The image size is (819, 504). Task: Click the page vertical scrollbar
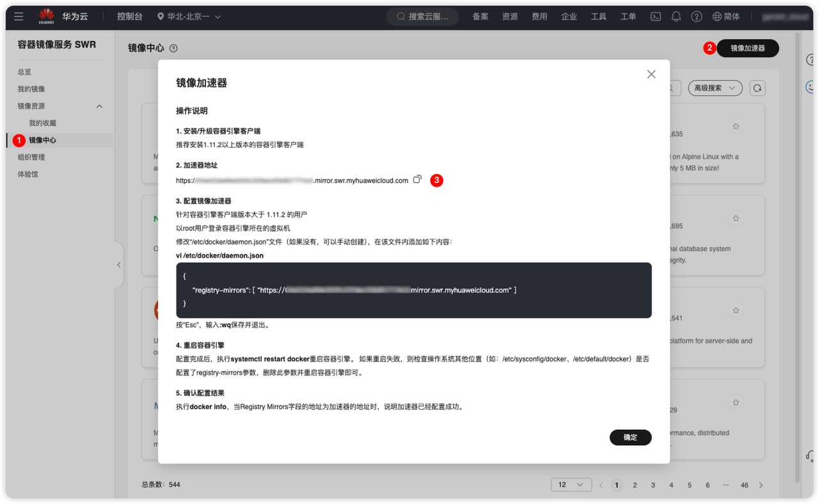point(797,258)
